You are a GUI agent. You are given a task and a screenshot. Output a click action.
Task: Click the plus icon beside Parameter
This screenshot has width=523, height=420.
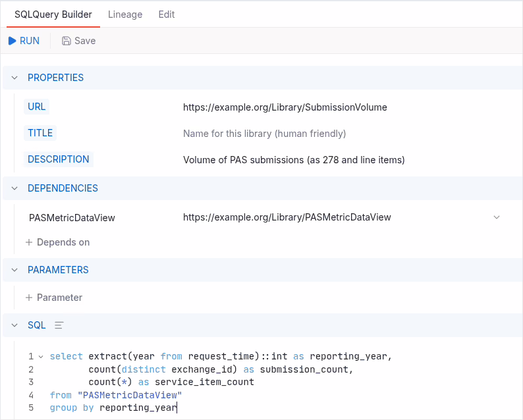point(29,298)
